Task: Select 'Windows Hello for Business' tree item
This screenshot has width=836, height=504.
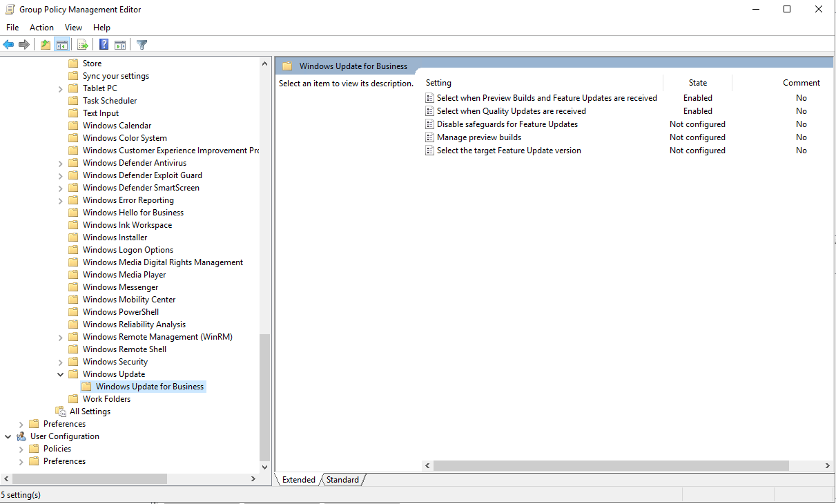Action: (x=133, y=213)
